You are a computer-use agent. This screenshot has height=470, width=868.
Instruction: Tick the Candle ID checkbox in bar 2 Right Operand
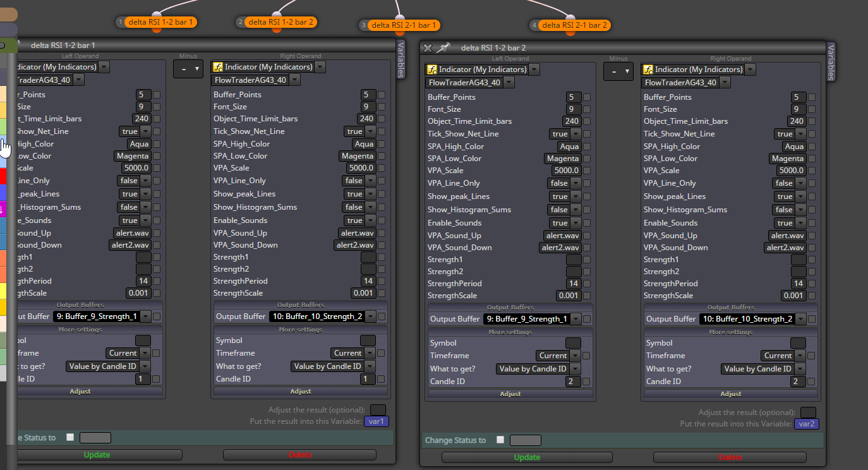[x=812, y=382]
